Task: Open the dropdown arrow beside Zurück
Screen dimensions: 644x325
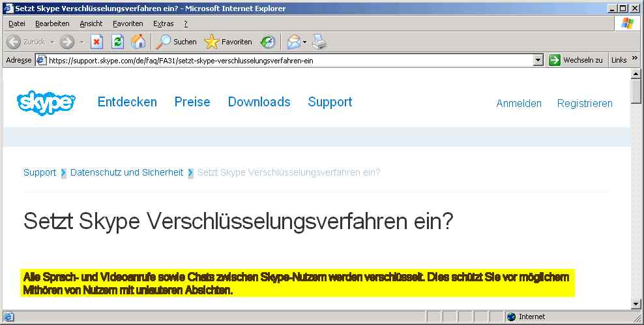Action: point(52,42)
